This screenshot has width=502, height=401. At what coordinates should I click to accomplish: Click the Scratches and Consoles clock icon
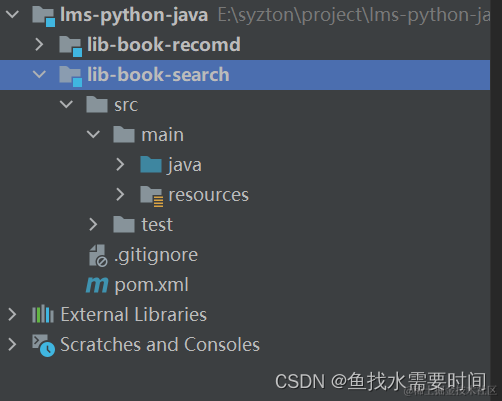point(43,345)
